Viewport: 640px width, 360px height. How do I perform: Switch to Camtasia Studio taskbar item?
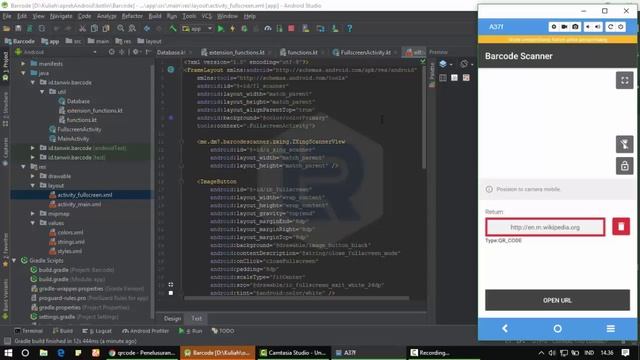click(x=293, y=353)
